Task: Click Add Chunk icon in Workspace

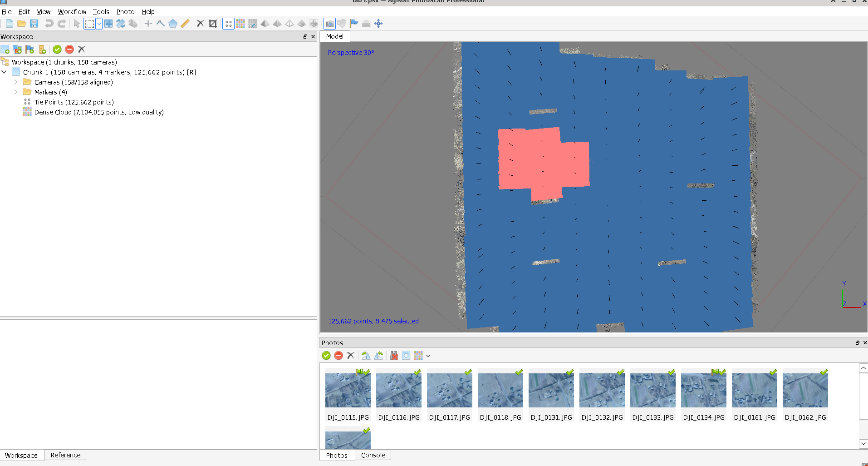Action: (x=5, y=50)
